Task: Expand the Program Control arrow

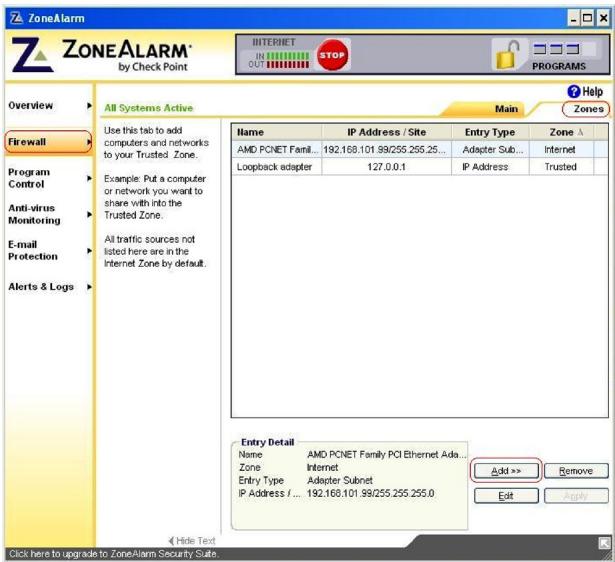Action: [x=89, y=178]
